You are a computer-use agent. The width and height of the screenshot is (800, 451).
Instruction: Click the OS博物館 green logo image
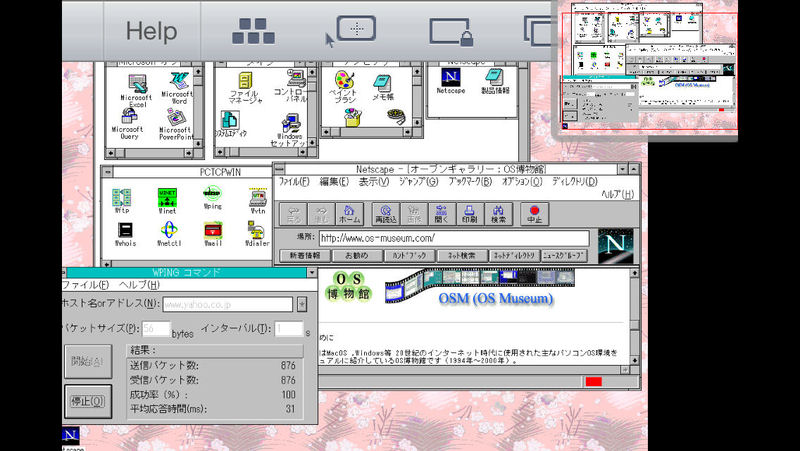(x=348, y=287)
